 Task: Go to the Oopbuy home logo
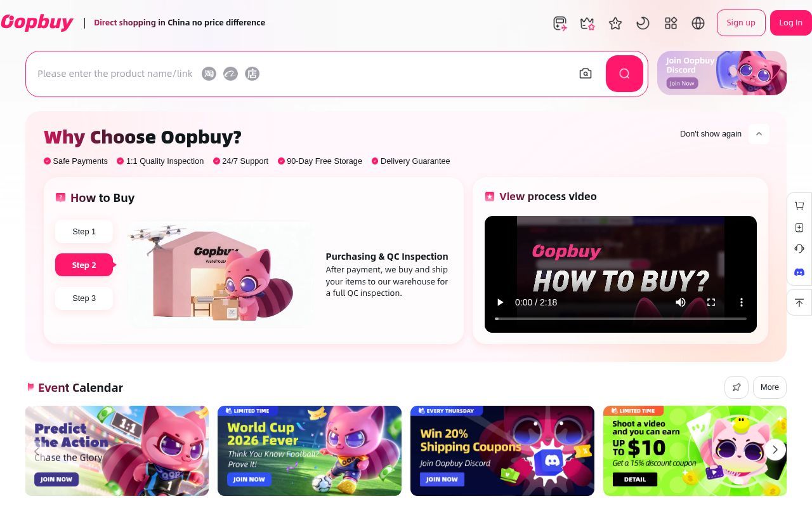[x=37, y=22]
